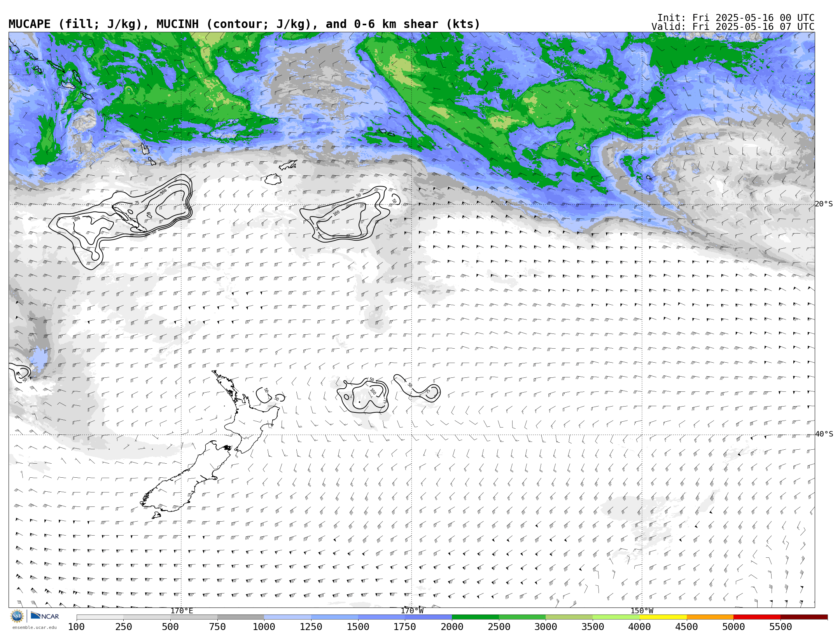Click Stewart Island below the South Island
Screen dimensions: 840x632
[156, 515]
